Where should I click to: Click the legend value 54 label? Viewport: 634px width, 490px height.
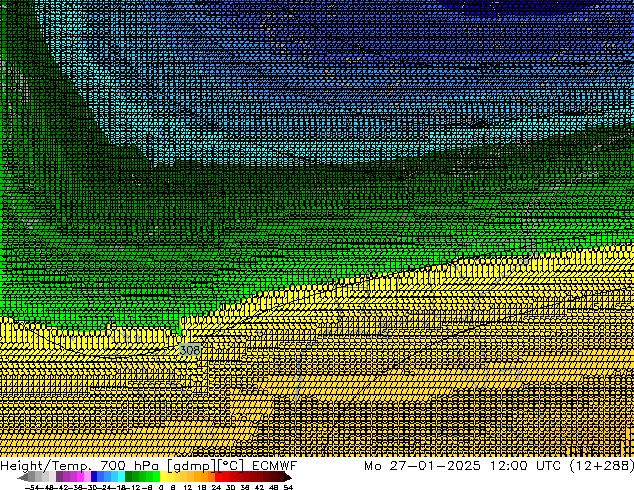point(288,487)
